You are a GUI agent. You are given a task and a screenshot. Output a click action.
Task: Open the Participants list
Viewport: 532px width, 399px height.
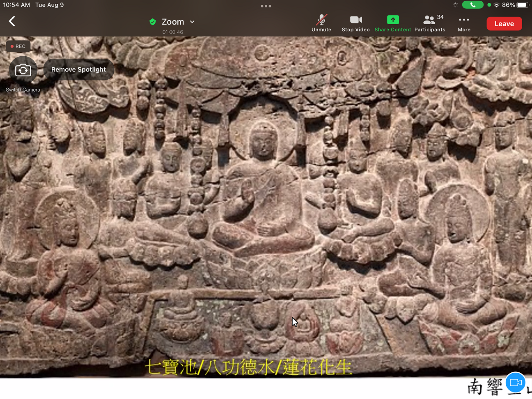430,23
